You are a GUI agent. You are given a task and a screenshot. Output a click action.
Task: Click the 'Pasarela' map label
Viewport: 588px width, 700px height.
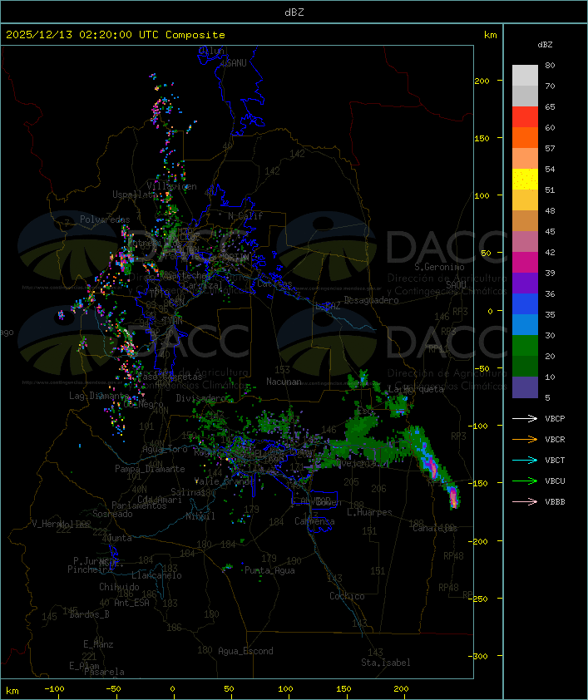pyautogui.click(x=105, y=672)
